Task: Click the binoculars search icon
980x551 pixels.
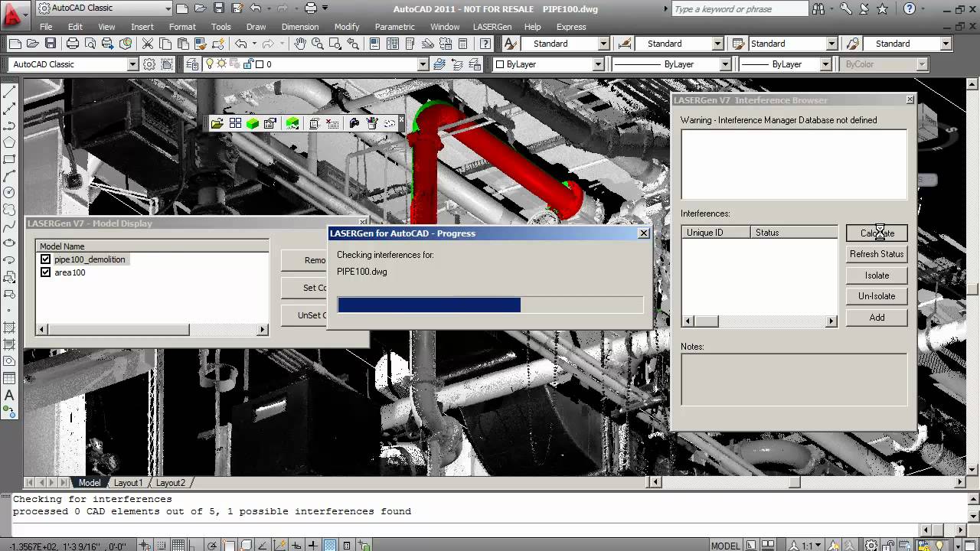Action: click(x=819, y=9)
